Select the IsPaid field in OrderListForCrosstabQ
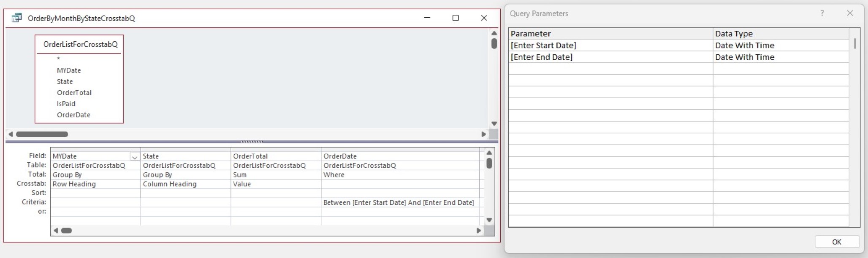Image resolution: width=868 pixels, height=258 pixels. pyautogui.click(x=66, y=104)
